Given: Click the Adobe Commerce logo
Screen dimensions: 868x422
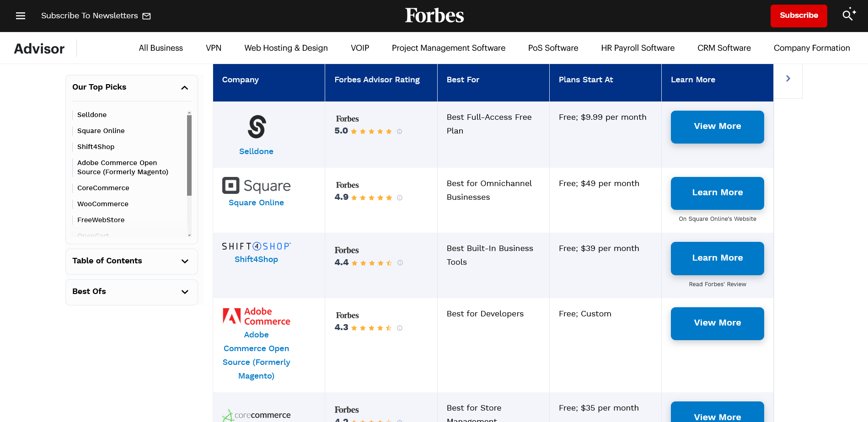Looking at the screenshot, I should coord(256,316).
